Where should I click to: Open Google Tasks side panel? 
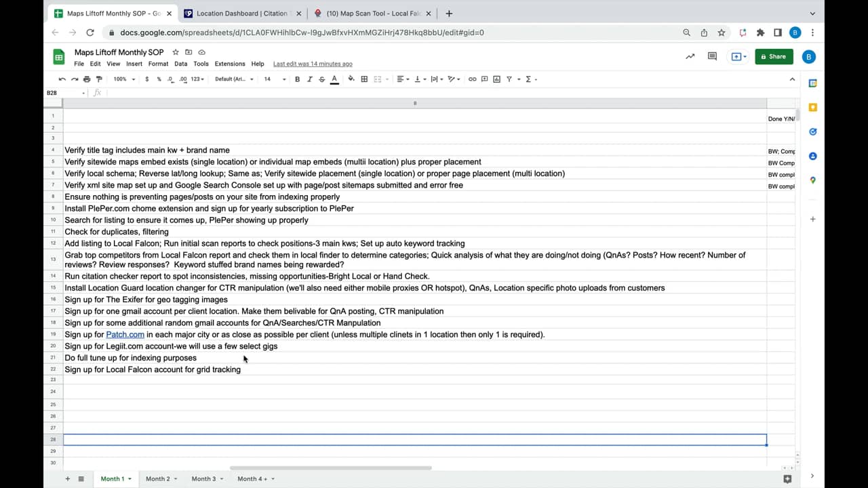[812, 132]
